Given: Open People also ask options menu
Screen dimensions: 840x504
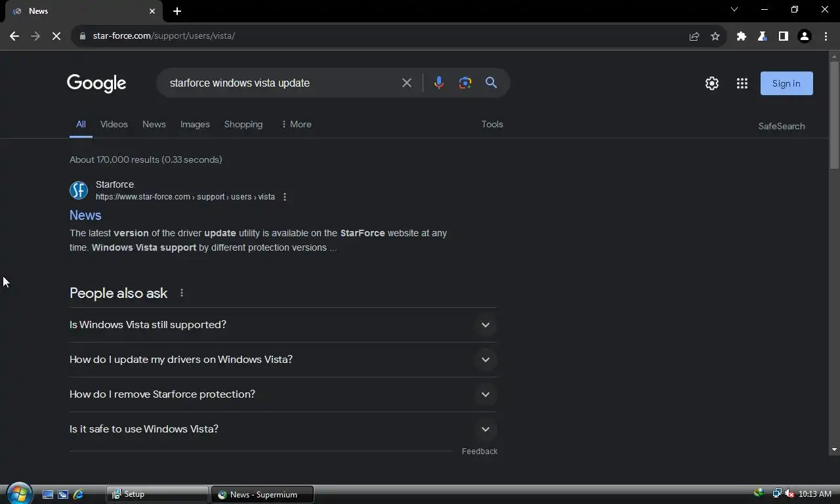Looking at the screenshot, I should pyautogui.click(x=182, y=293).
